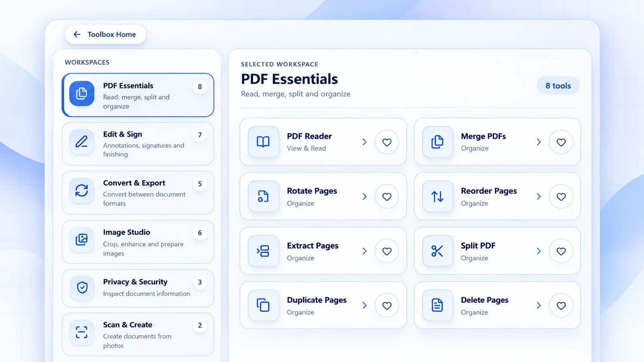Click the Split PDF scissors icon

438,251
